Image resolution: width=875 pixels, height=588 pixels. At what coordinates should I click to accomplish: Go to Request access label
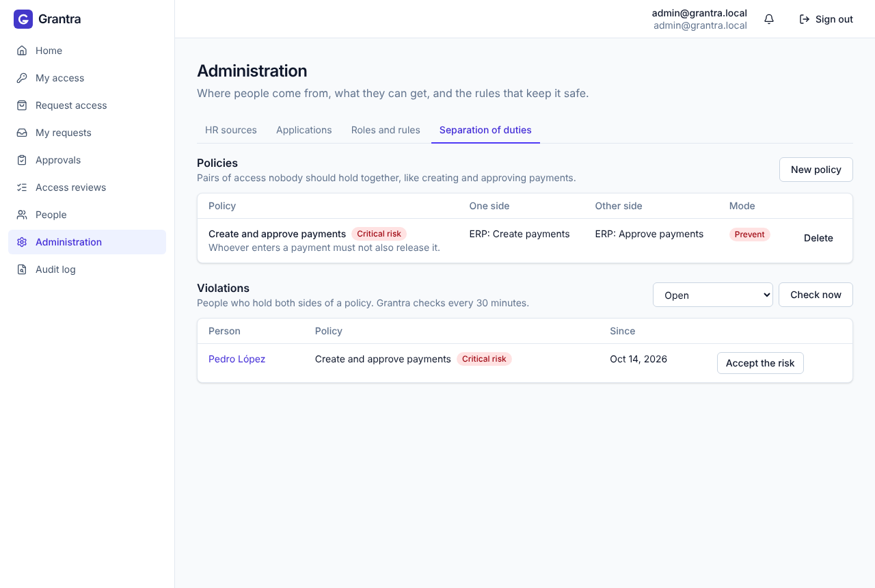(71, 105)
